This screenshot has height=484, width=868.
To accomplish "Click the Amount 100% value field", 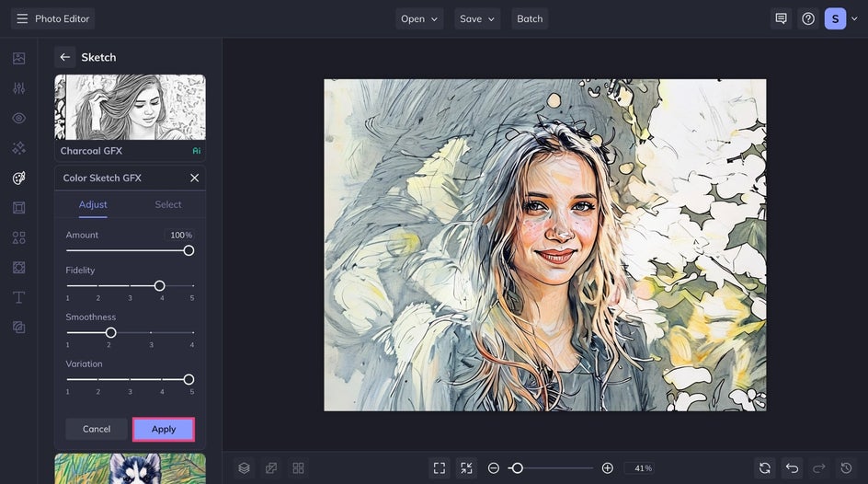I will (x=180, y=236).
